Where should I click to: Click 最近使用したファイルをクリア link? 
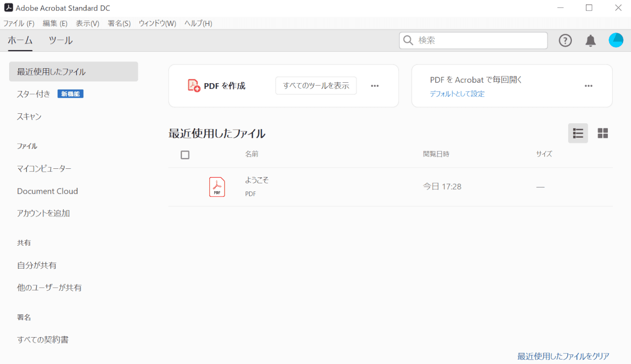pos(563,356)
